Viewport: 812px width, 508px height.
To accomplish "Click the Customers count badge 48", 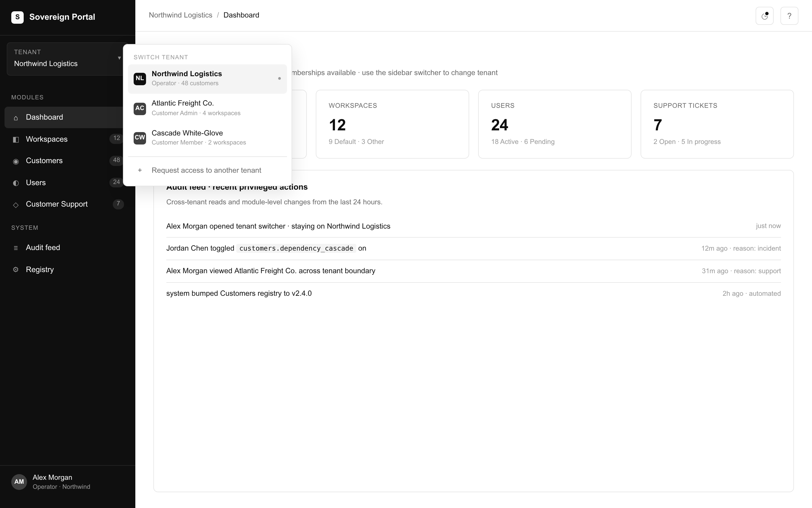I will (116, 160).
